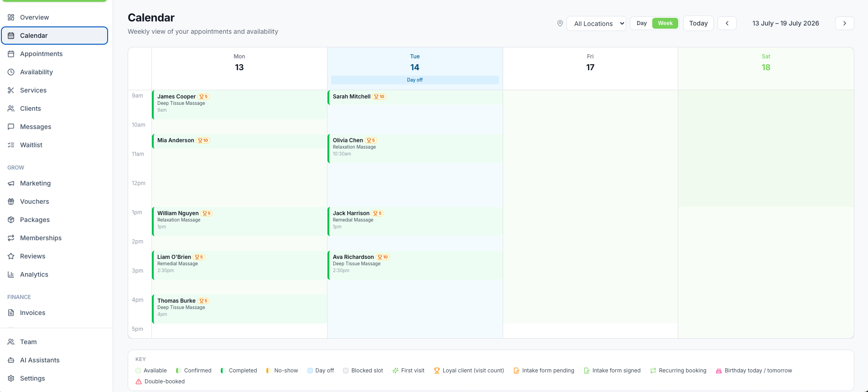Select the Fri 17 day header

[590, 68]
